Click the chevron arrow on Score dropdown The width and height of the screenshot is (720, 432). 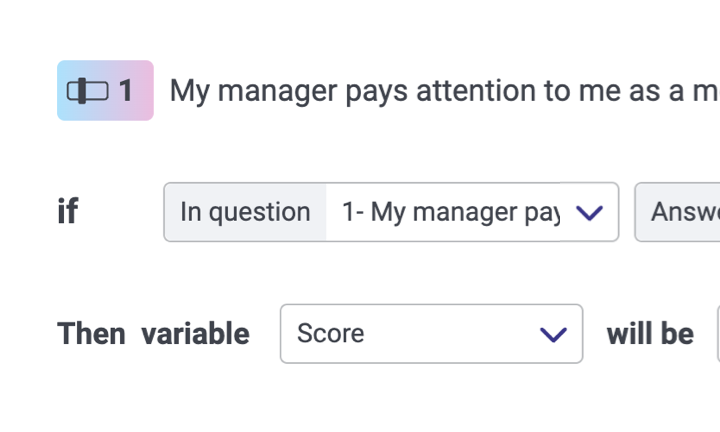(x=553, y=334)
